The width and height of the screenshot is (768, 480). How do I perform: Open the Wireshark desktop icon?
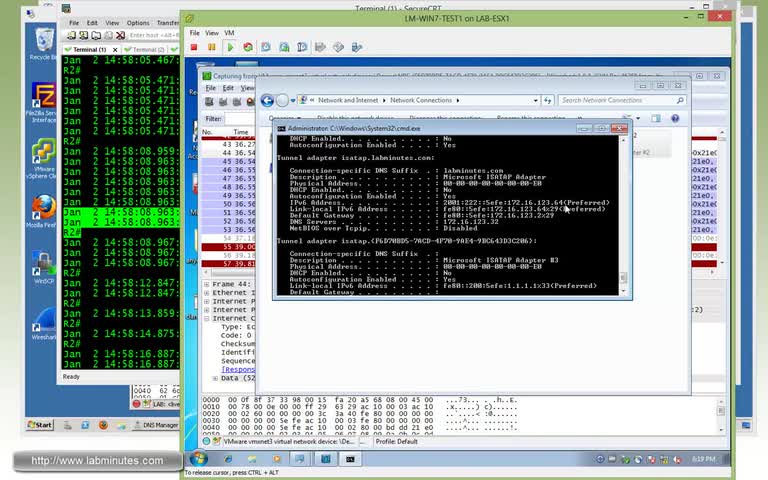44,323
